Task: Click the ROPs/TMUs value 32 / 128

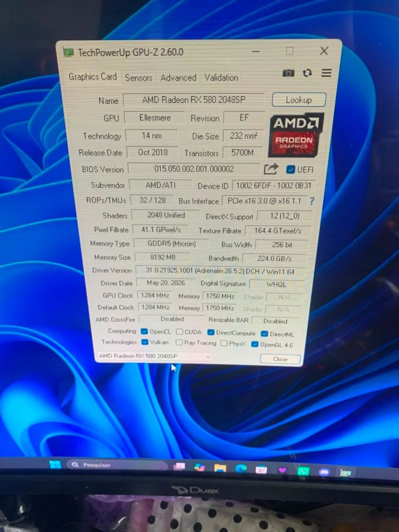Action: pos(153,200)
